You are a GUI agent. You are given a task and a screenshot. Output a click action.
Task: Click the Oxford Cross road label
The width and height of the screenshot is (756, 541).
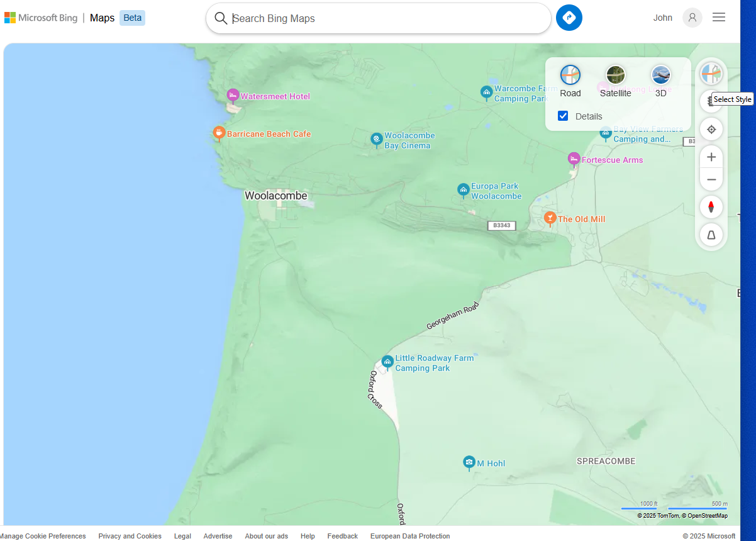(x=375, y=390)
